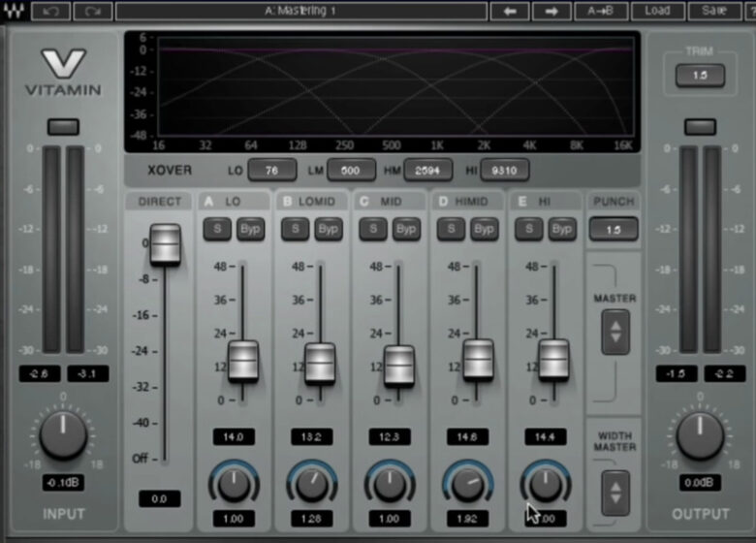Bypass the LOMID band
This screenshot has width=756, height=543.
[329, 229]
